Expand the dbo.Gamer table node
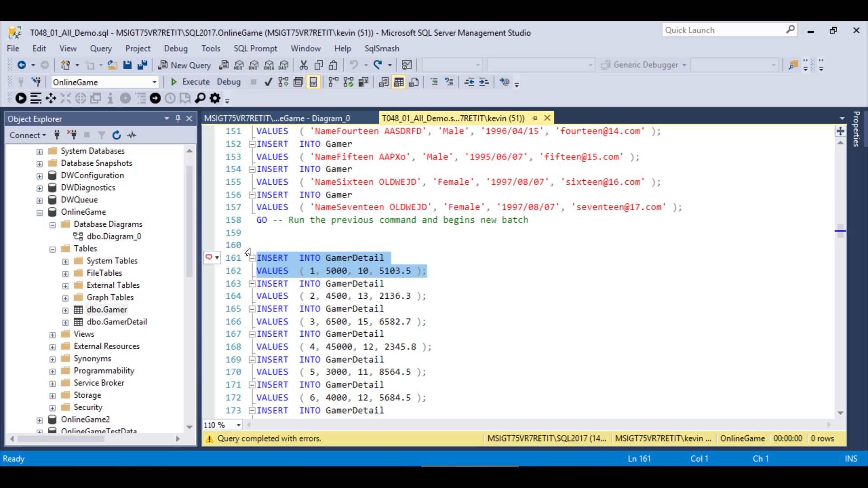Image resolution: width=868 pixels, height=488 pixels. tap(65, 310)
